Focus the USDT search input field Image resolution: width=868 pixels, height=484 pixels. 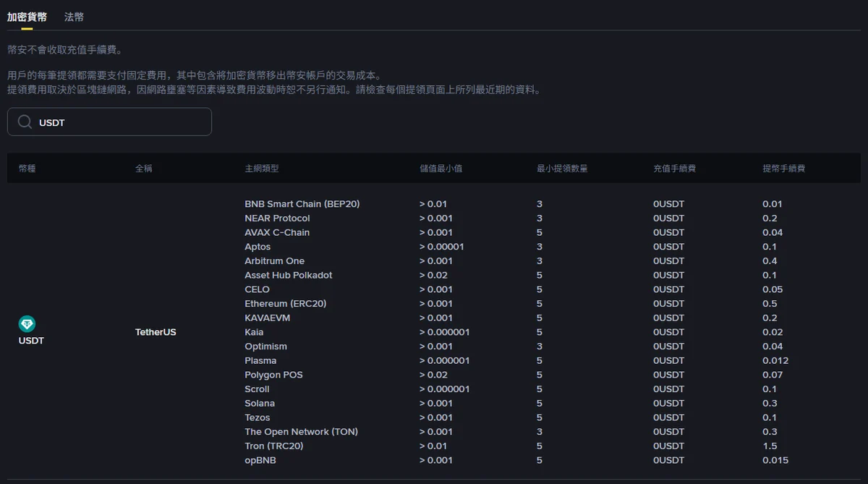109,122
